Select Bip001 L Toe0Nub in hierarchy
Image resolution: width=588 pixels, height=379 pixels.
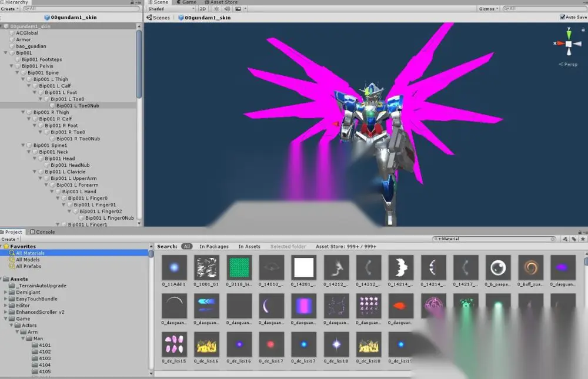[78, 106]
